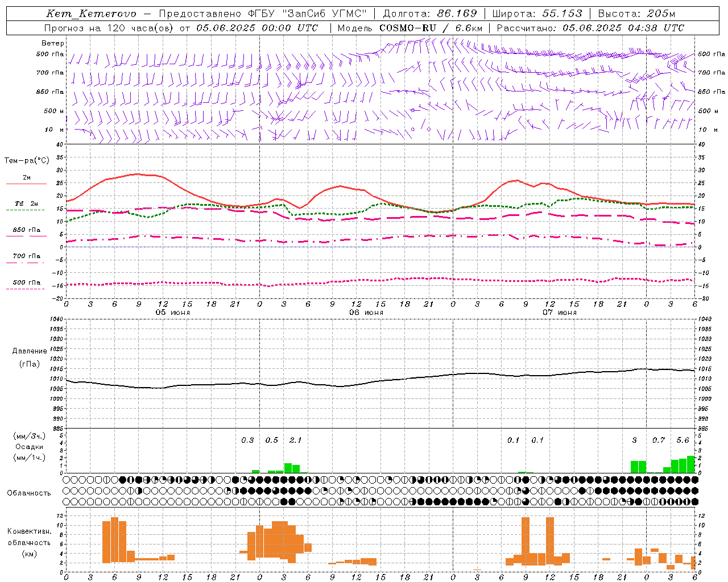Click the elevation text Высота: 205м
Viewport: 728px width, 582px height.
(637, 14)
